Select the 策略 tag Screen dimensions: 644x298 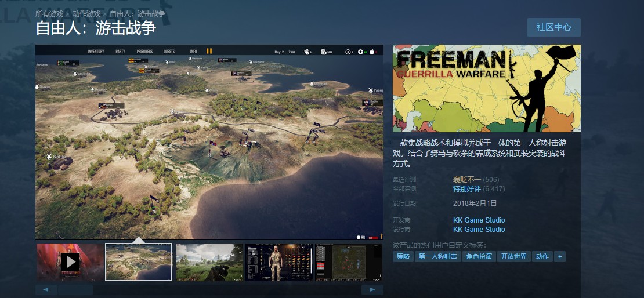point(403,256)
